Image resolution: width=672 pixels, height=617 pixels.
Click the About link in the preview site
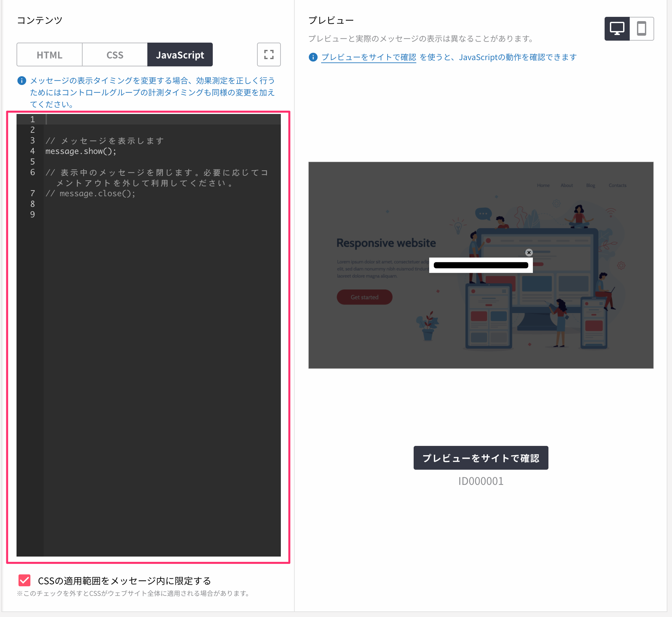tap(567, 186)
